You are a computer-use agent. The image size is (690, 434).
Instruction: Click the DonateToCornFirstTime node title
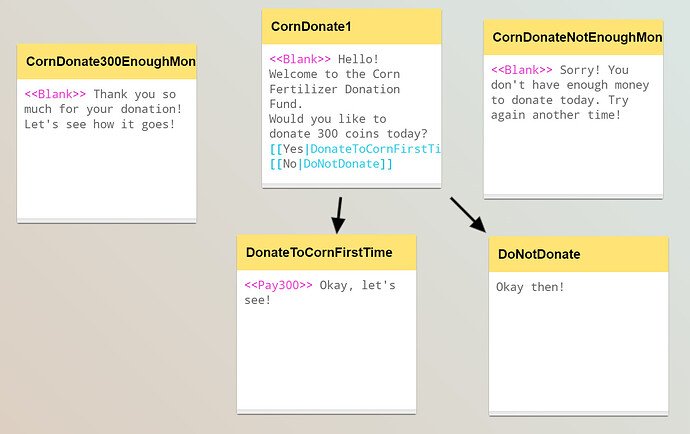point(319,252)
